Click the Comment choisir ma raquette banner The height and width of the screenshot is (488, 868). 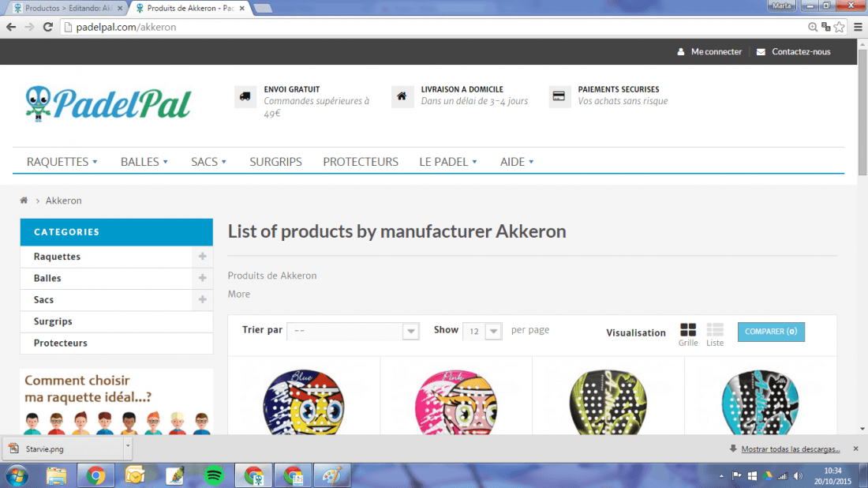point(117,402)
